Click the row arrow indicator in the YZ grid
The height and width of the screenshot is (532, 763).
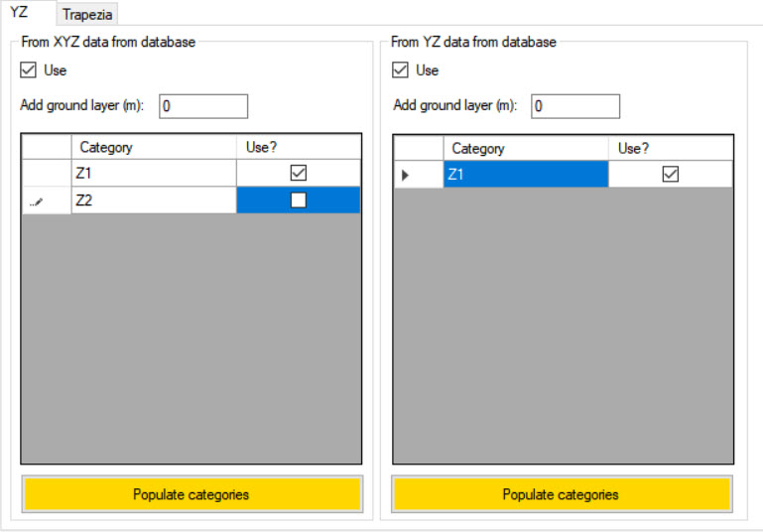tap(404, 175)
